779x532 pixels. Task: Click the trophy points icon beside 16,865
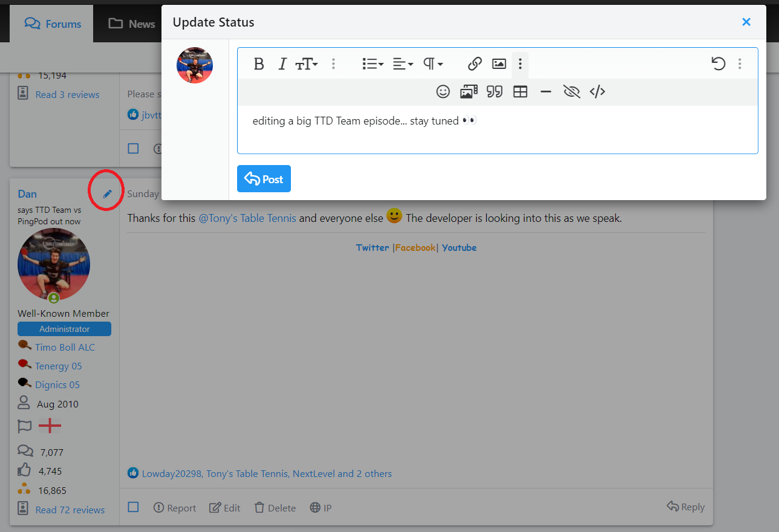click(24, 489)
